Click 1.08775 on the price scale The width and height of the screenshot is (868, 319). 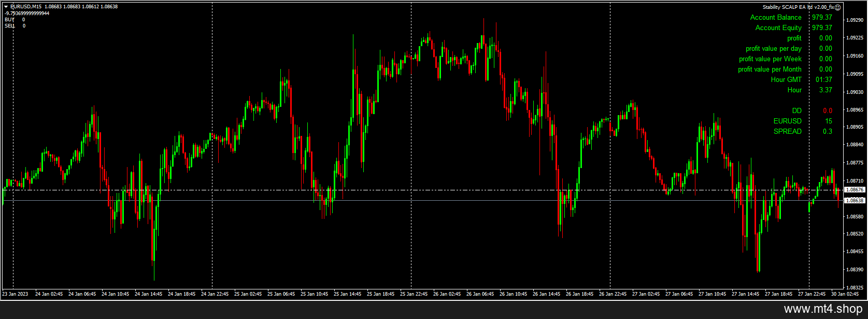pos(855,162)
